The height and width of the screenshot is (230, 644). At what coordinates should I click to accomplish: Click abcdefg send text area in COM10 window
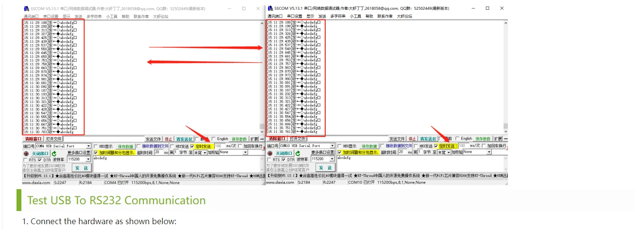[422, 164]
